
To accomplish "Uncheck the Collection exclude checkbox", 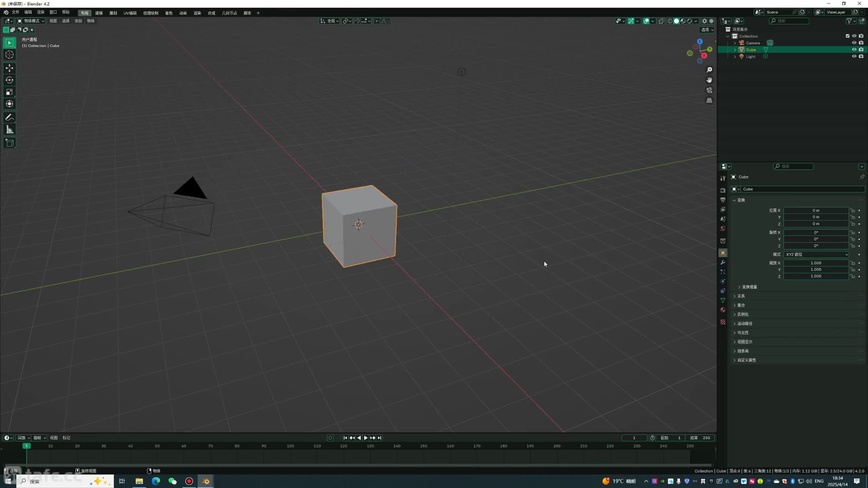I will coord(847,36).
